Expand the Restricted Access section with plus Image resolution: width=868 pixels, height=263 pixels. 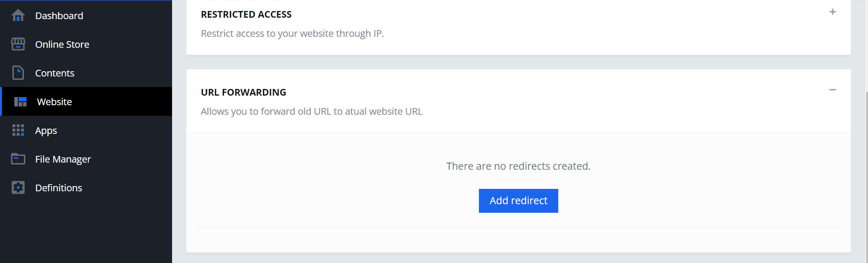(x=833, y=12)
